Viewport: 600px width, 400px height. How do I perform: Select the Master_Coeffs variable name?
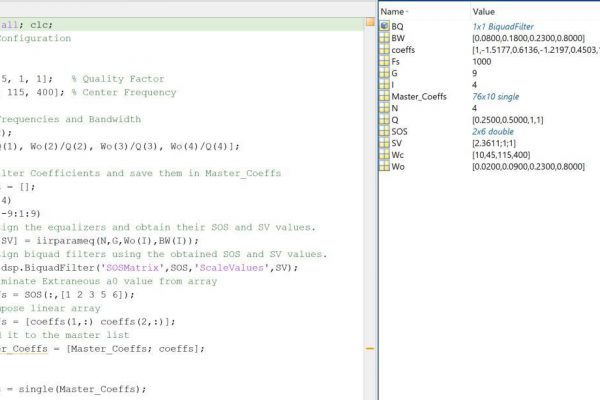point(419,96)
